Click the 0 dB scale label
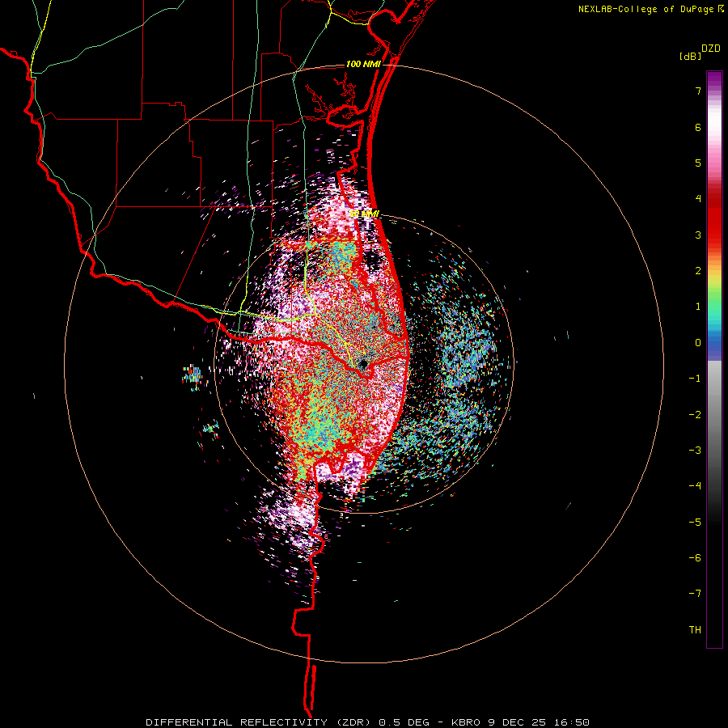Viewport: 728px width, 728px height. tap(697, 343)
